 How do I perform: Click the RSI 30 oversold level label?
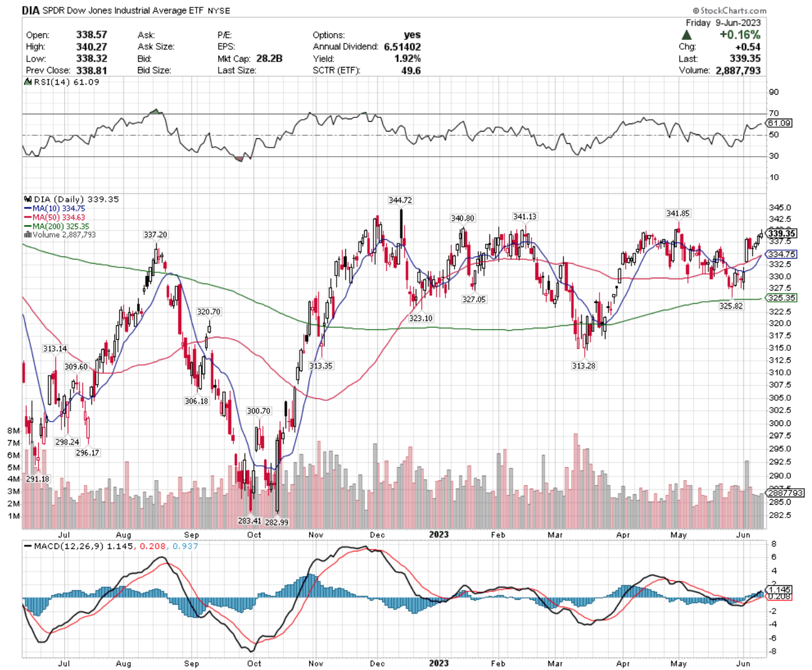[x=774, y=156]
